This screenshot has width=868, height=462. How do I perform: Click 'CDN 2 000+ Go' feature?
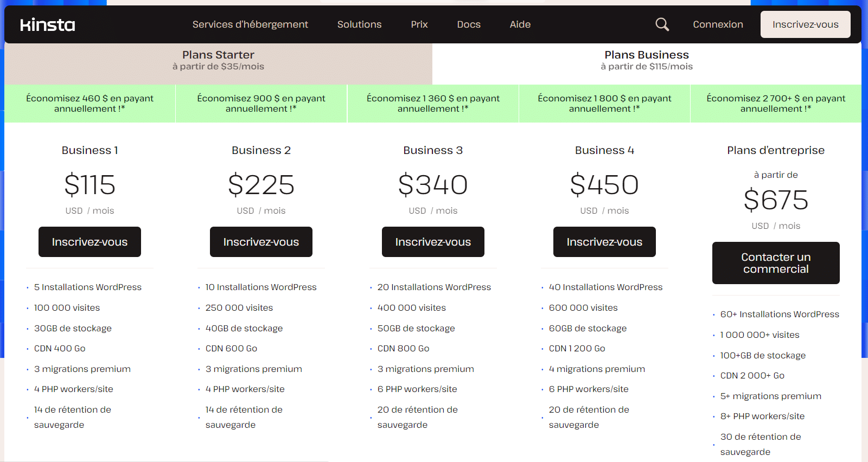coord(752,375)
